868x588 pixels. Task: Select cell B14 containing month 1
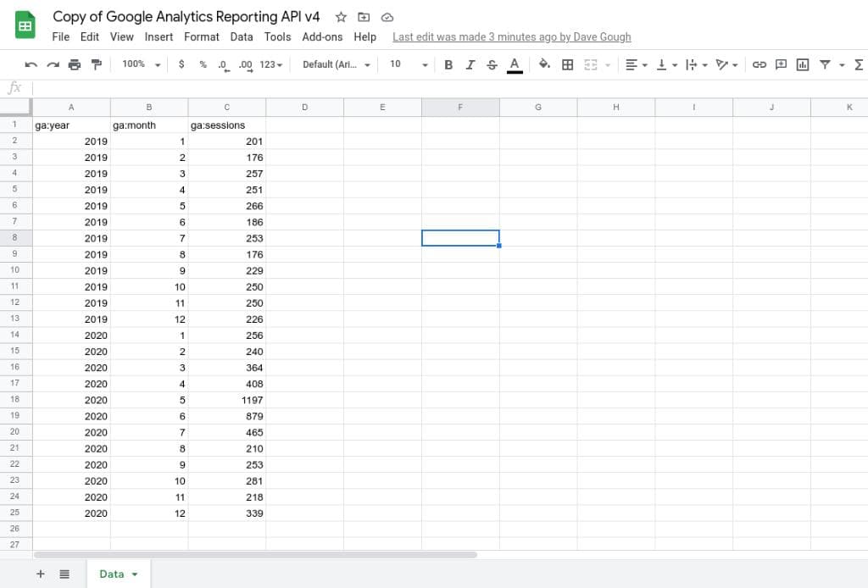149,336
